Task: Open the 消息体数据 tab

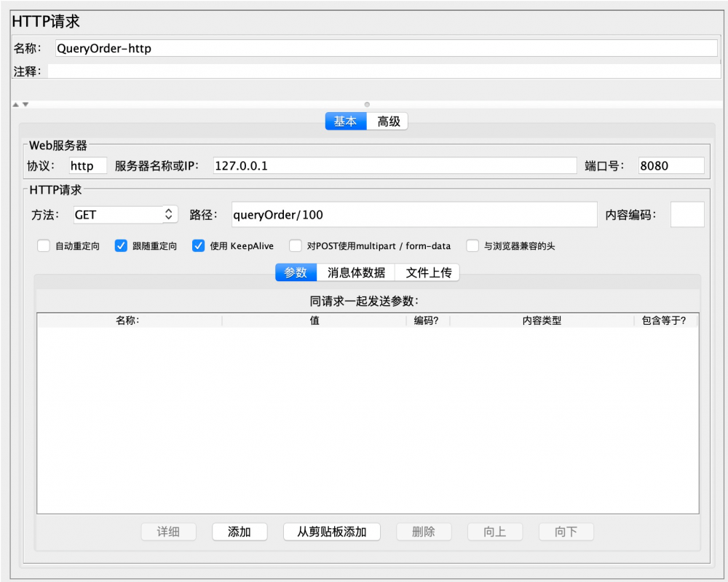Action: (355, 272)
